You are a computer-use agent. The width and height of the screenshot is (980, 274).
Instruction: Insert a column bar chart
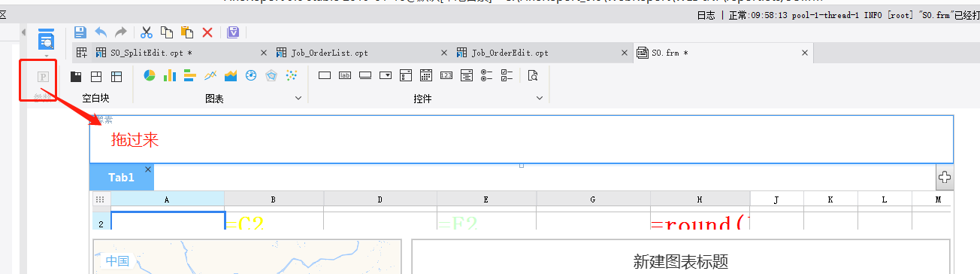click(x=170, y=75)
